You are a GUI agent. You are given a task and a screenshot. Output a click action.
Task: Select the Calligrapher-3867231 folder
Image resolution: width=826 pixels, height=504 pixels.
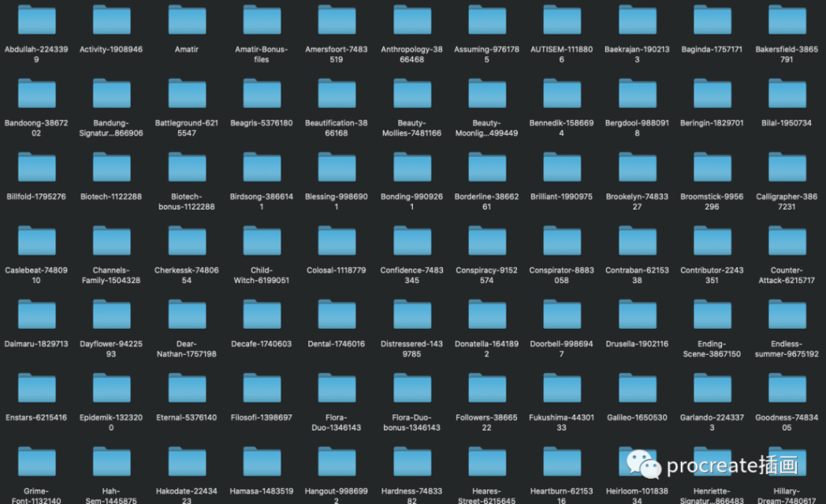[786, 168]
